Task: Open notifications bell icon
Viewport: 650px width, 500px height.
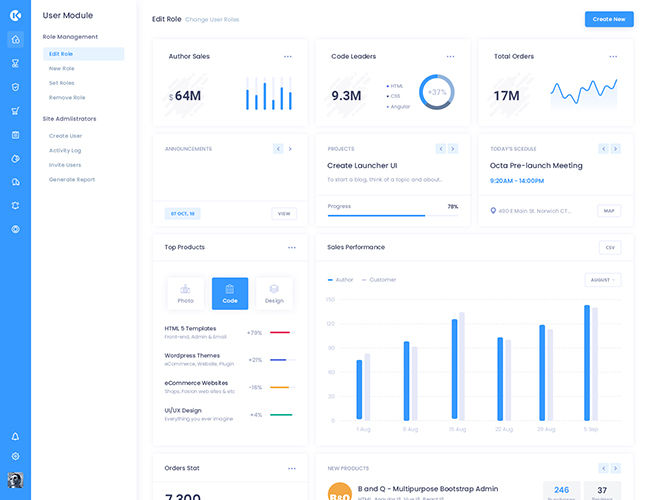Action: (x=15, y=437)
